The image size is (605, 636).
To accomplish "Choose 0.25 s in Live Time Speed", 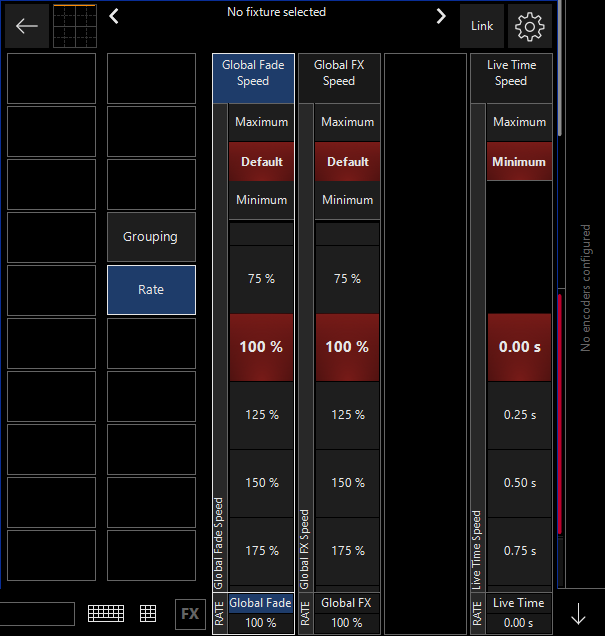I will pyautogui.click(x=519, y=415).
